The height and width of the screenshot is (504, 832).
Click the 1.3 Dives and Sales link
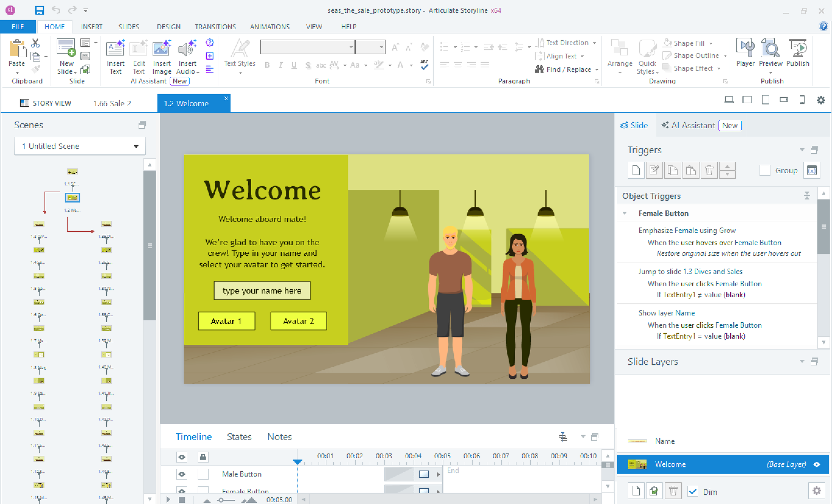pos(713,271)
